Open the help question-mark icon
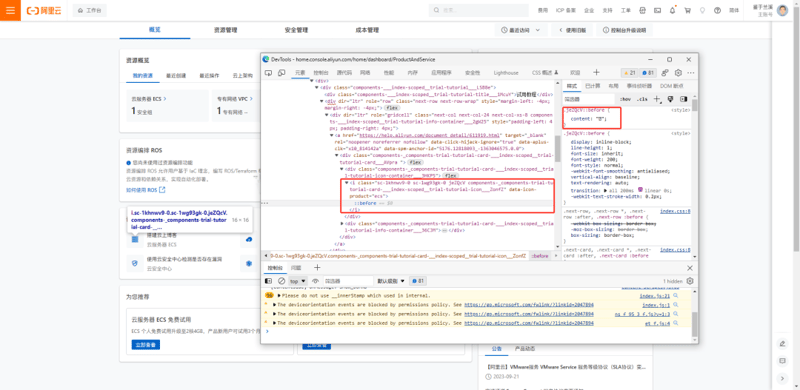Image resolution: width=800 pixels, height=390 pixels. (x=717, y=10)
